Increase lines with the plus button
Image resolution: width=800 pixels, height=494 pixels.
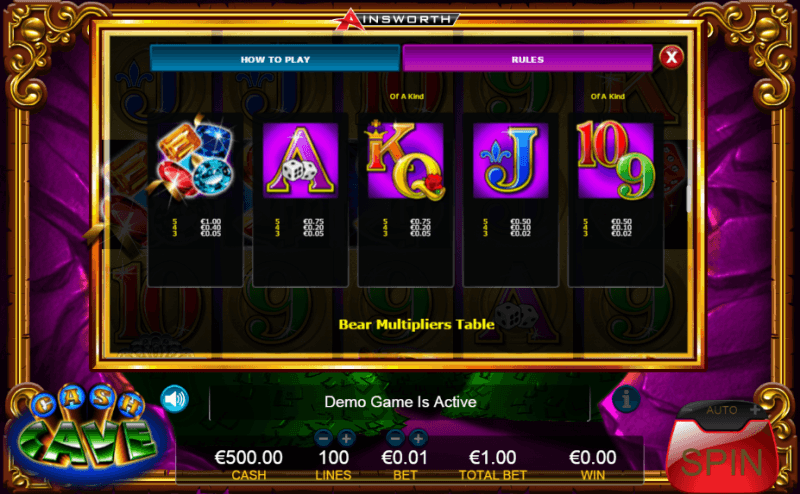tap(346, 438)
